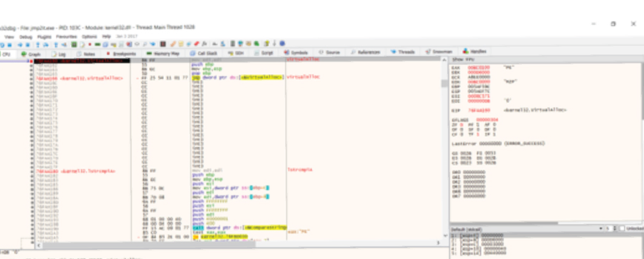
Task: Click the red eraser toolbar icon
Action: [x=196, y=44]
